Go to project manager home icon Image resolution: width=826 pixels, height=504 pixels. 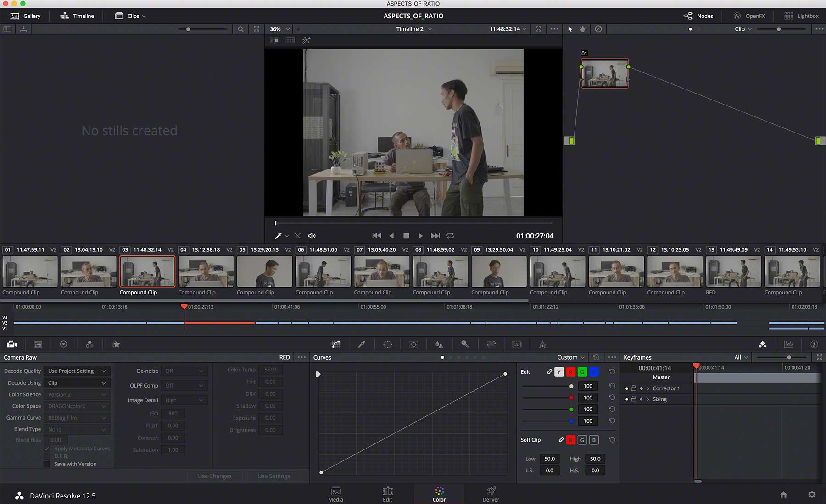(783, 494)
